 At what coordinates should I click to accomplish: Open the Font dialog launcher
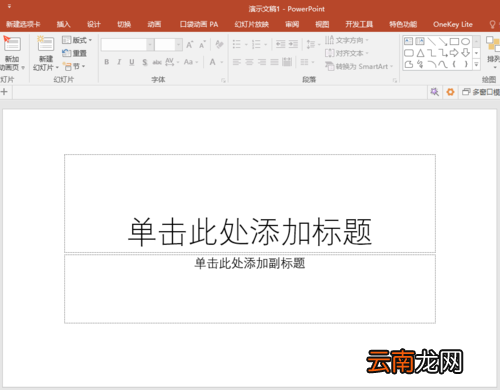pos(223,80)
